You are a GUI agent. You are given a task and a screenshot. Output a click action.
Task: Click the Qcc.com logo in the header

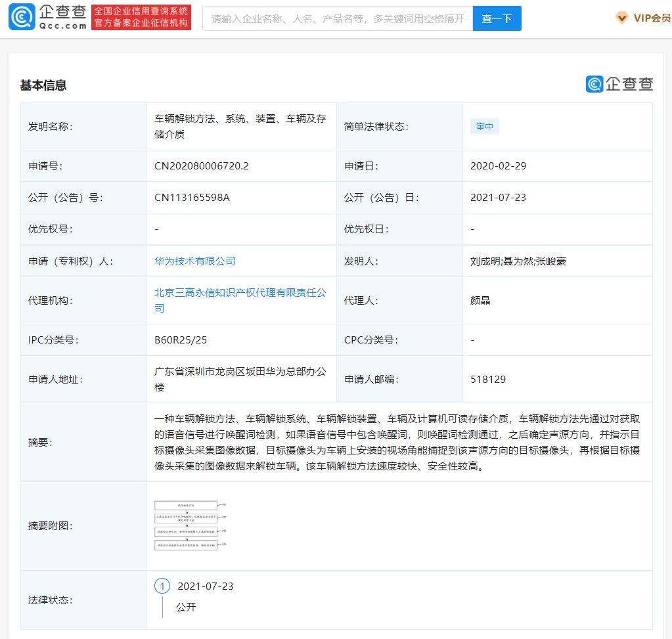pyautogui.click(x=47, y=17)
